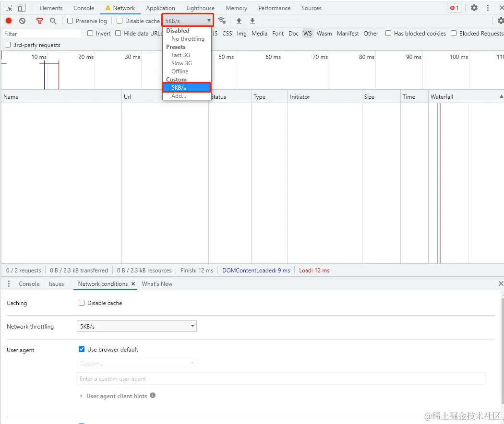Open network conditions wifi icon
The width and height of the screenshot is (504, 424).
tap(221, 21)
